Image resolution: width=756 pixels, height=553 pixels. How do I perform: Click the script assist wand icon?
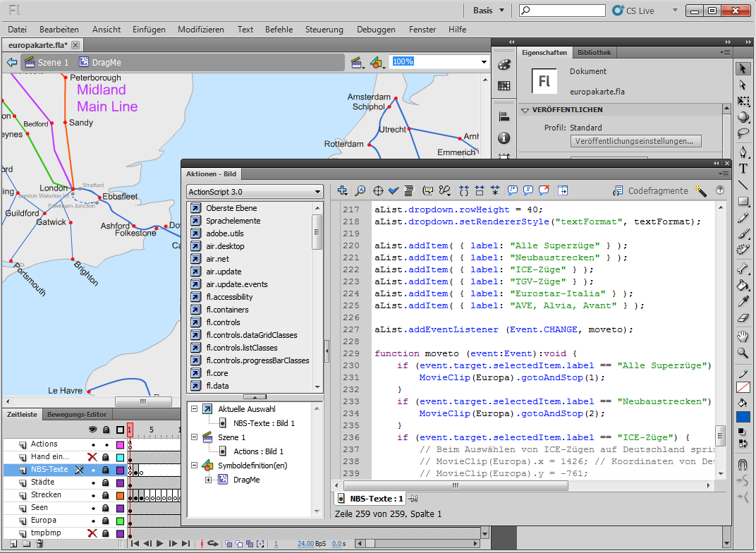click(700, 190)
